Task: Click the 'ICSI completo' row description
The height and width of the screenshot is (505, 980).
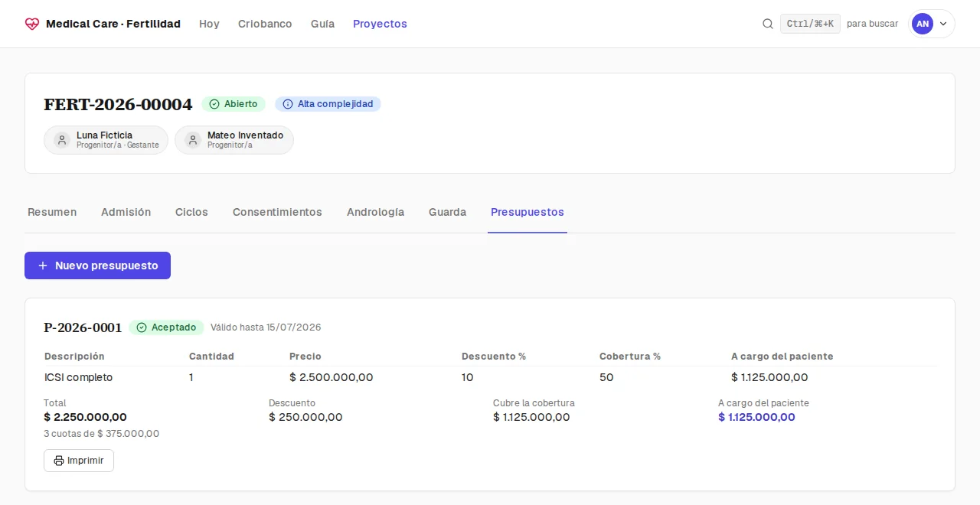Action: tap(78, 377)
